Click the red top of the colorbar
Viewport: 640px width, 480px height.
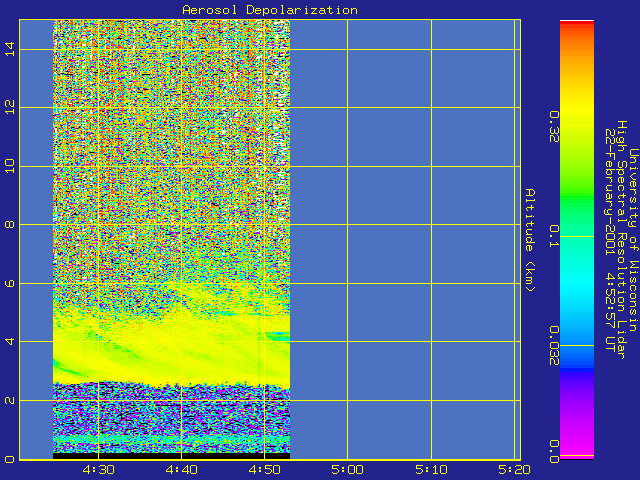point(576,28)
